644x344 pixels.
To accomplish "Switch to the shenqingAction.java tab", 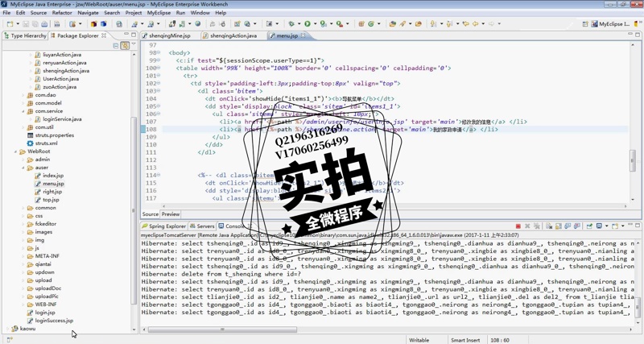I will pos(233,36).
